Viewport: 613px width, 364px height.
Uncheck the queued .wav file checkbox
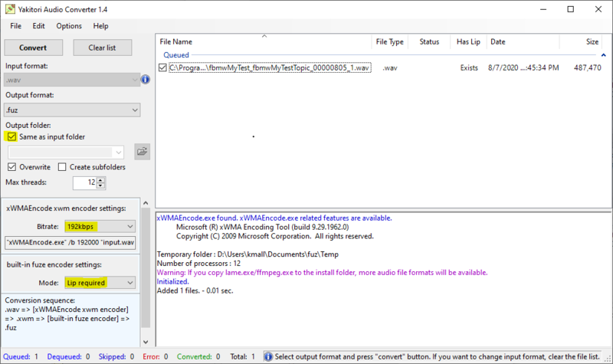coord(162,67)
